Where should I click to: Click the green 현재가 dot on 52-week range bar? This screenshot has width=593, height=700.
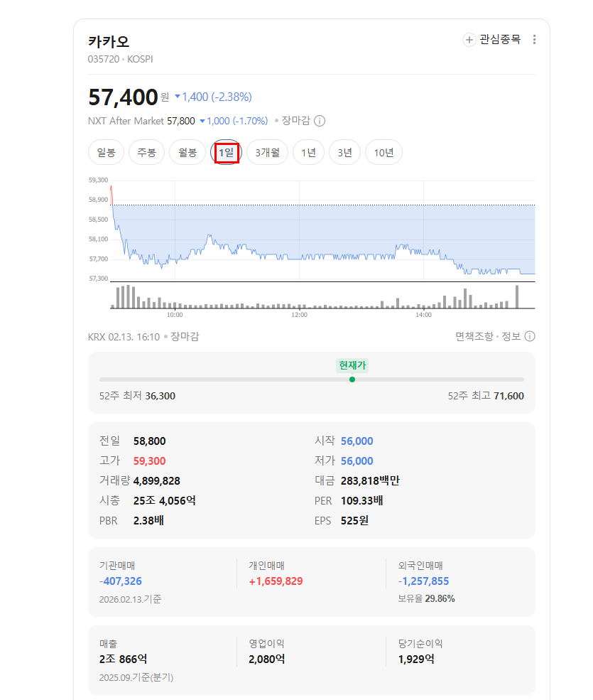[x=352, y=379]
